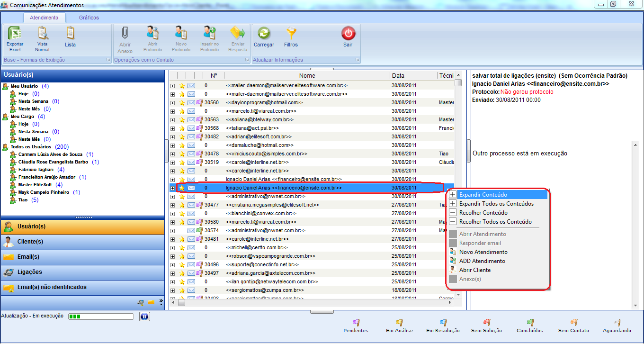Expand the row of protocol 30560
Image resolution: width=644 pixels, height=344 pixels.
[172, 103]
